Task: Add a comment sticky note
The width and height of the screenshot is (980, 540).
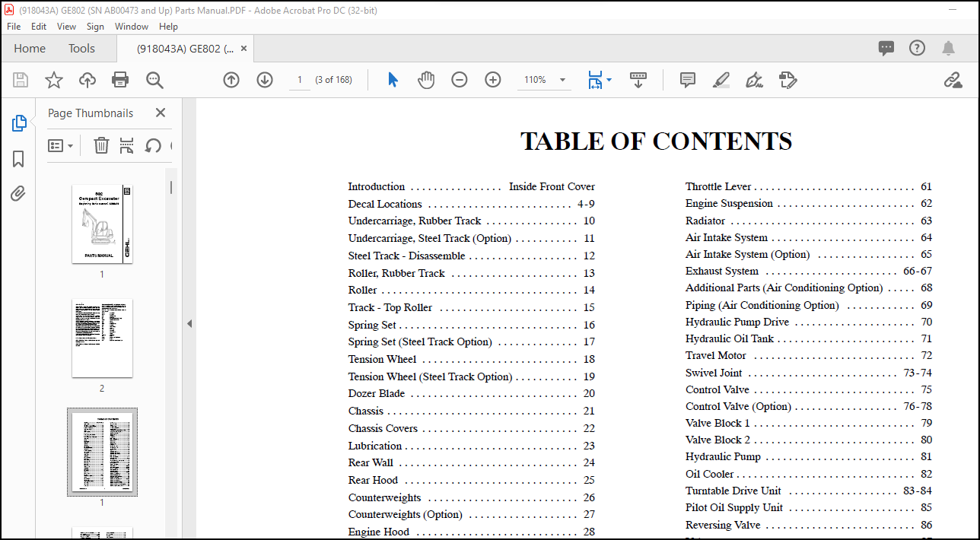Action: coord(688,80)
